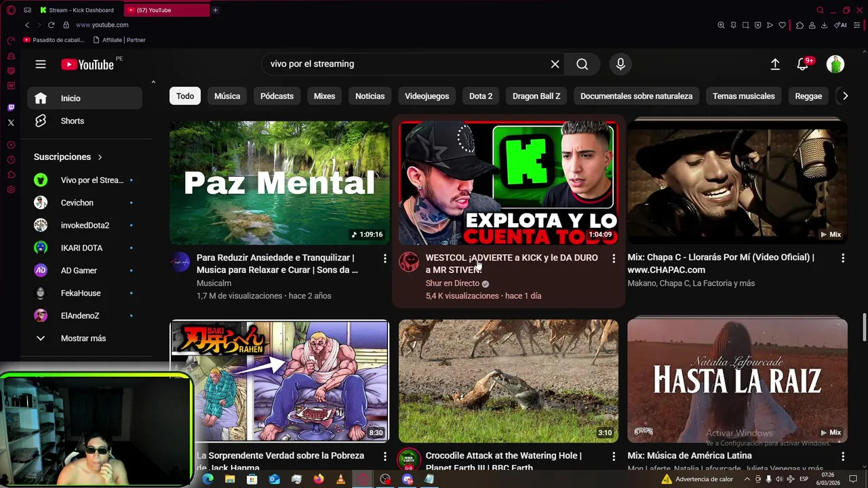868x488 pixels.
Task: Open the Create upload icon
Action: (x=775, y=64)
